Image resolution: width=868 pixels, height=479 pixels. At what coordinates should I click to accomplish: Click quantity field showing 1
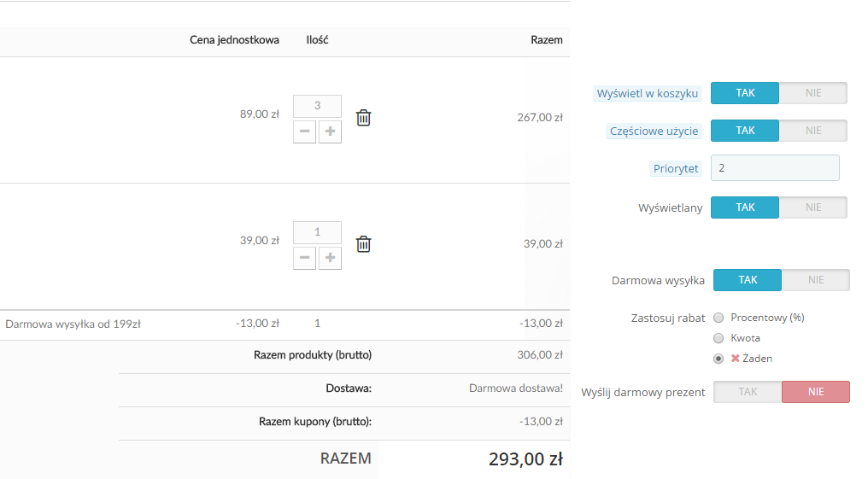[x=317, y=232]
